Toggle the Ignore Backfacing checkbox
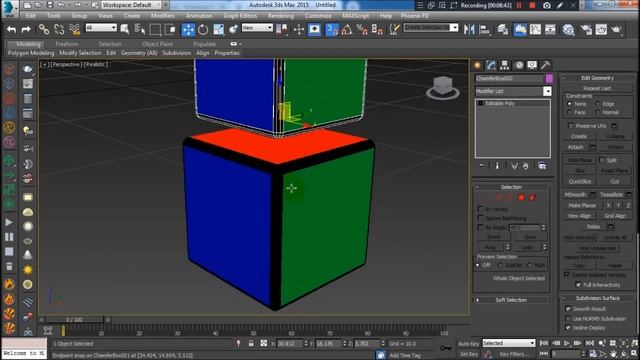 point(480,218)
